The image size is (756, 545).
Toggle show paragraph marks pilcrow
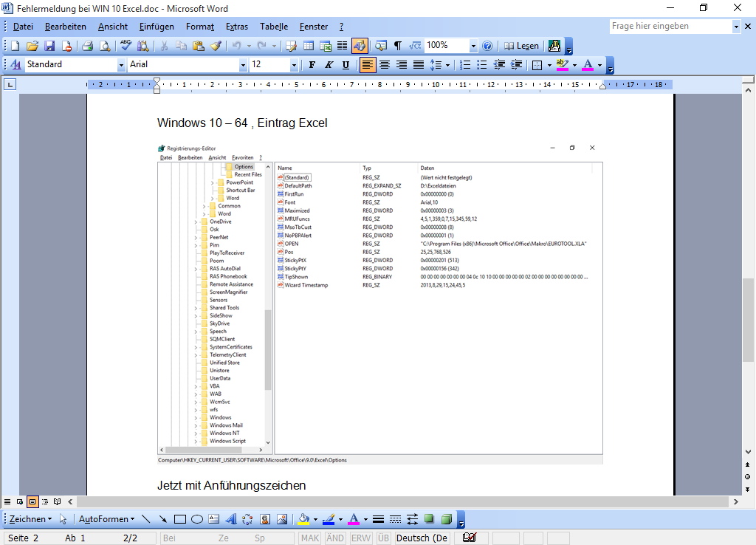pyautogui.click(x=398, y=46)
